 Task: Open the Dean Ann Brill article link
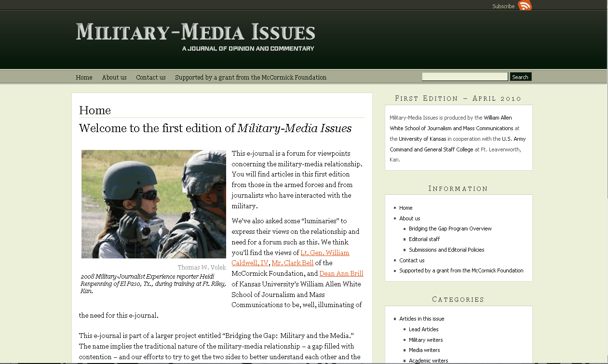coord(341,273)
